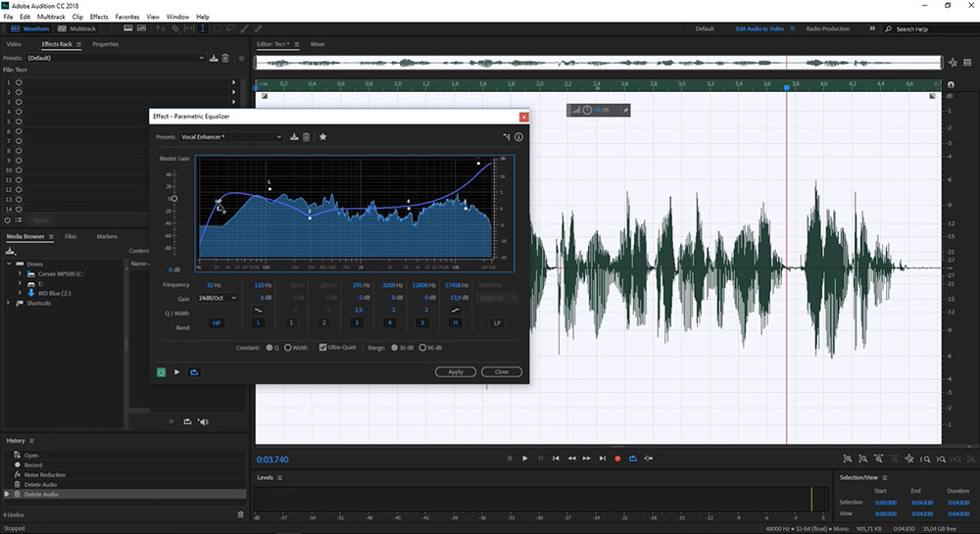Open HP gain slope 24dB/Oct dropdown
The height and width of the screenshot is (534, 980).
(217, 298)
